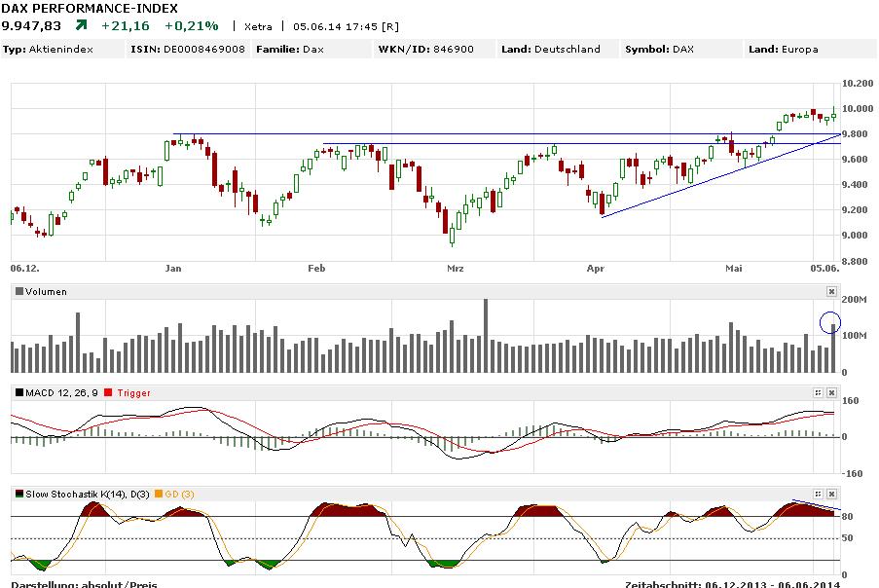This screenshot has width=879, height=588.
Task: Open Slow Stochastik settings icon
Action: pyautogui.click(x=818, y=494)
